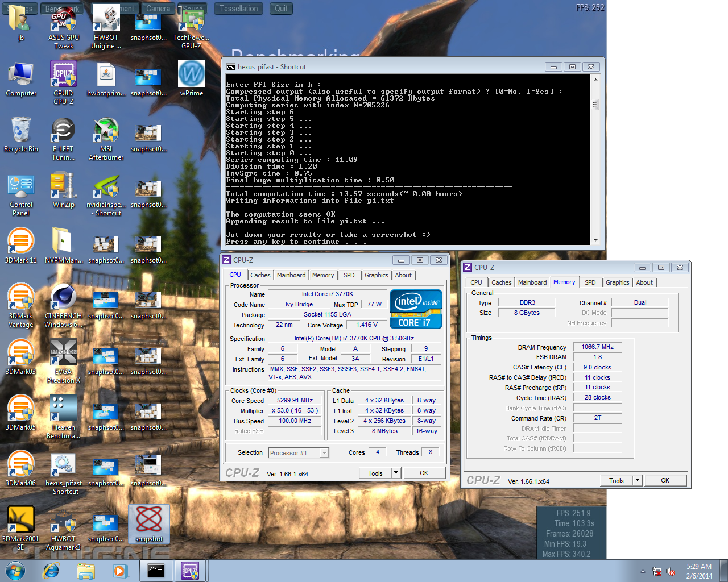Click the hexus_pifast console scrollbar thumb
Screen dimensions: 728x582
coord(595,105)
